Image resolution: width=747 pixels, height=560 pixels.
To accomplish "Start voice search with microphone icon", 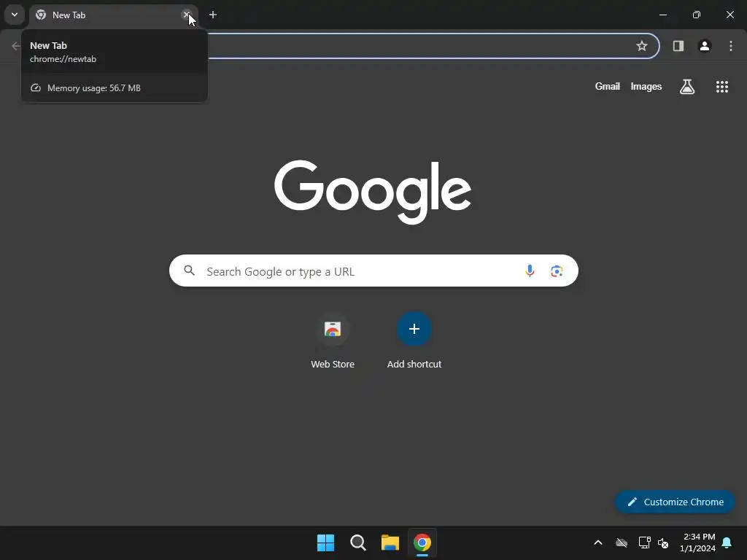I will click(x=530, y=271).
